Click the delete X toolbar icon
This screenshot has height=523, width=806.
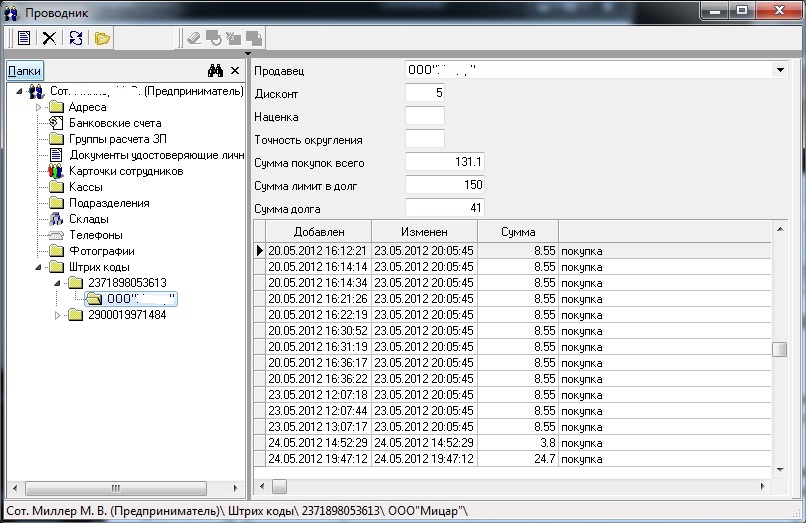pyautogui.click(x=49, y=38)
